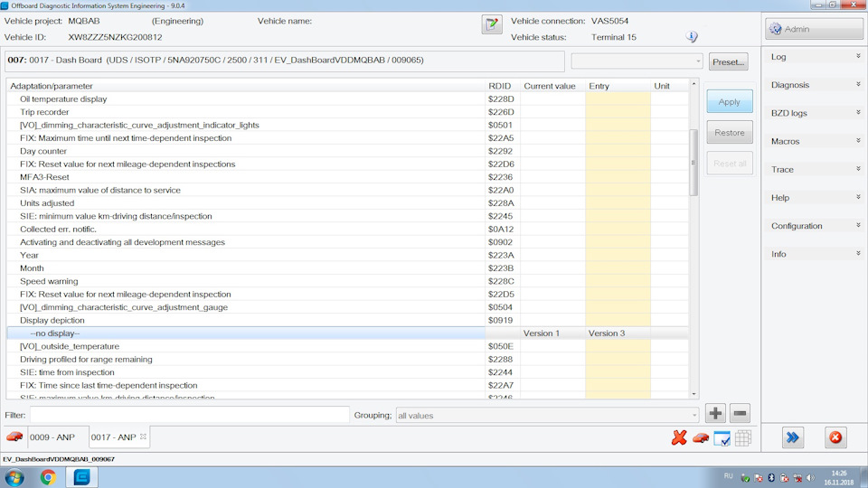
Task: Click the minus button beside Grouping
Action: pos(741,413)
